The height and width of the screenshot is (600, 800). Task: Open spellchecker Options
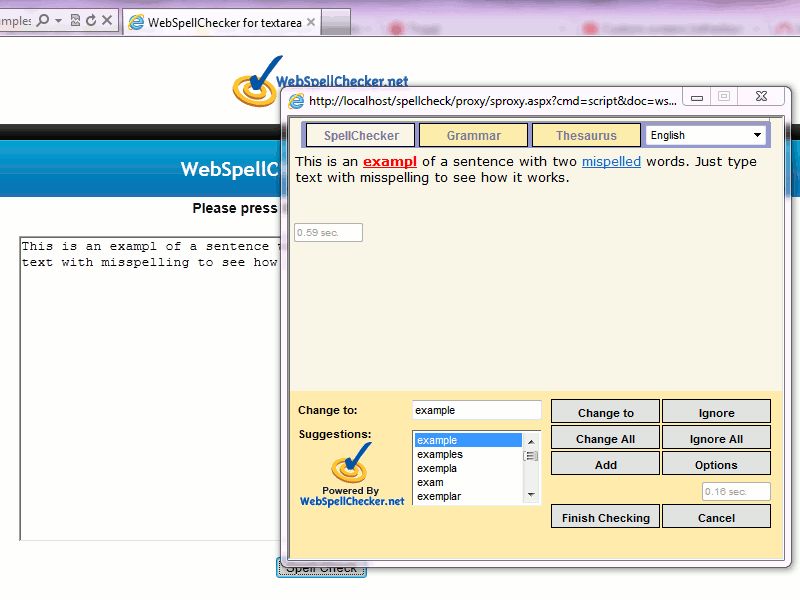(716, 464)
